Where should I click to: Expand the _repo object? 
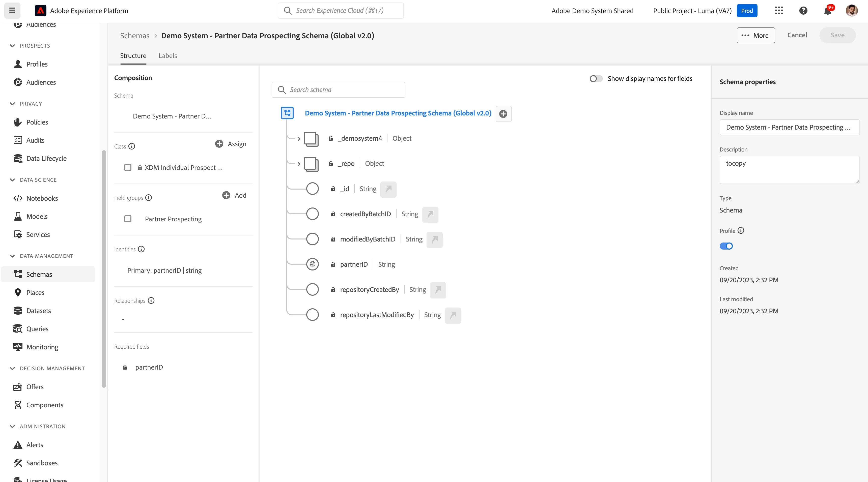(x=299, y=164)
